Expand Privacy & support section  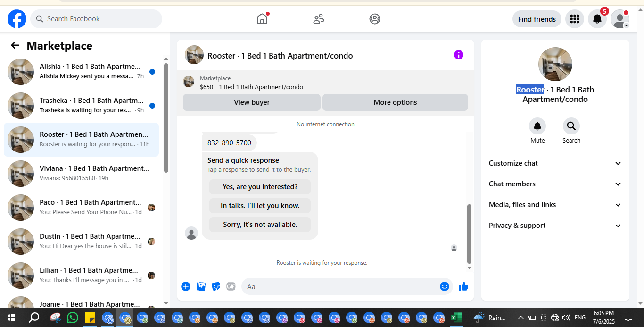555,226
